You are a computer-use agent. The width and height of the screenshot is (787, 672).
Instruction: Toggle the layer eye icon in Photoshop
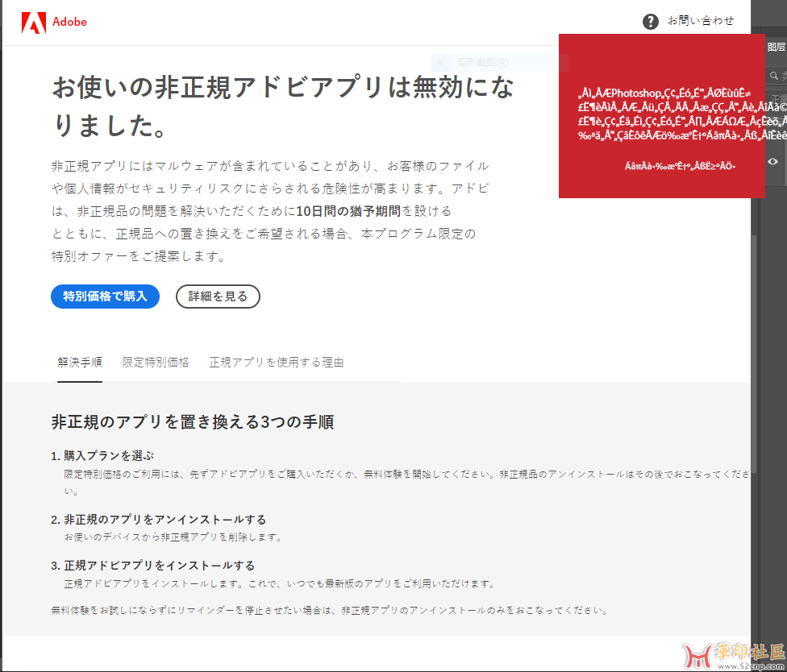tap(773, 161)
